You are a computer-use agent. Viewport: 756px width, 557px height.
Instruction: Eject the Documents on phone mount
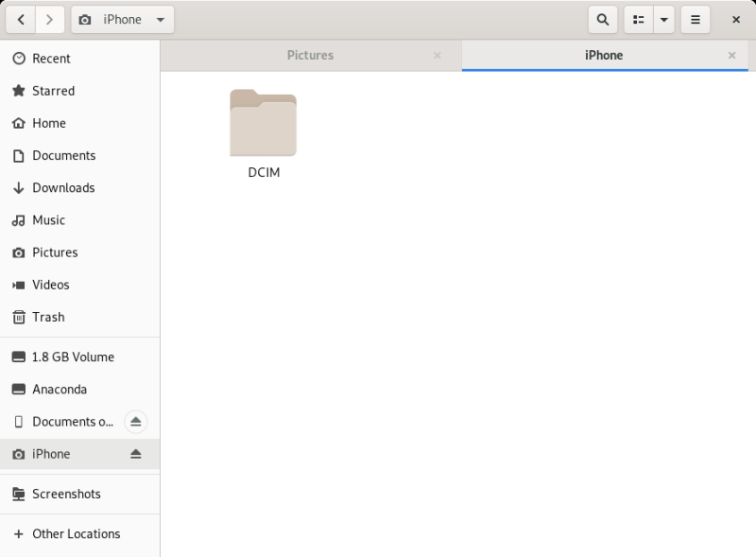point(135,422)
